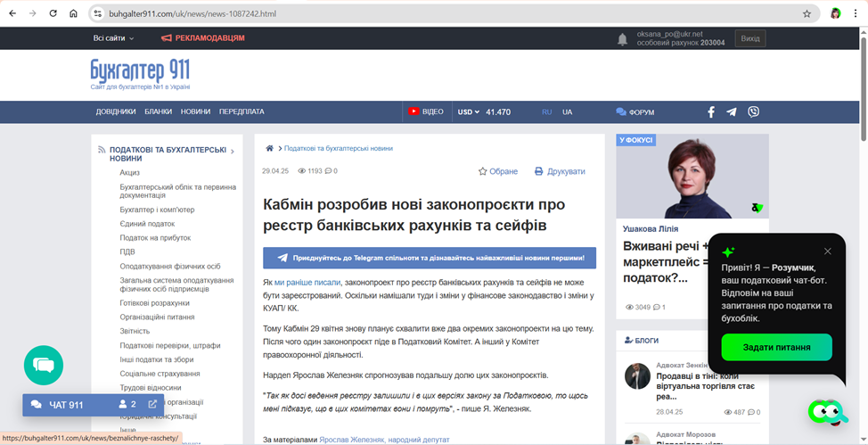The width and height of the screenshot is (868, 445).
Task: Click the home icon in breadcrumb
Action: (x=270, y=148)
